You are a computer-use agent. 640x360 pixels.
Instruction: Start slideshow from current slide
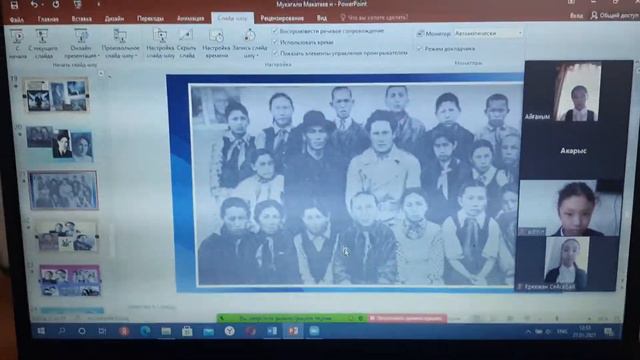43,44
